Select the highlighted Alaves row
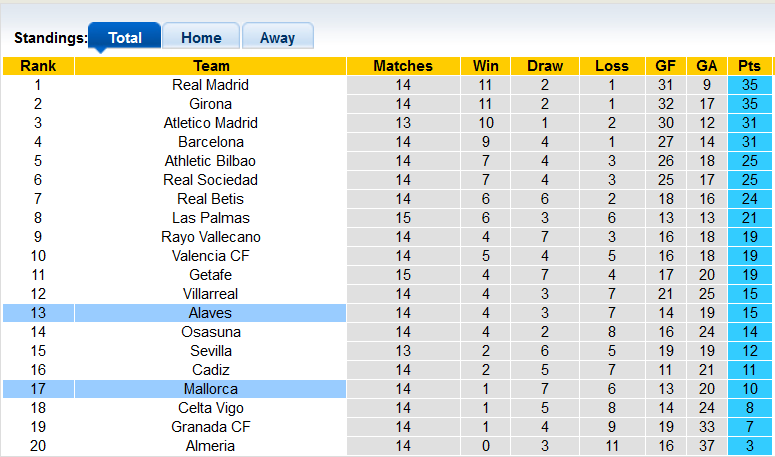775x457 pixels. point(210,313)
